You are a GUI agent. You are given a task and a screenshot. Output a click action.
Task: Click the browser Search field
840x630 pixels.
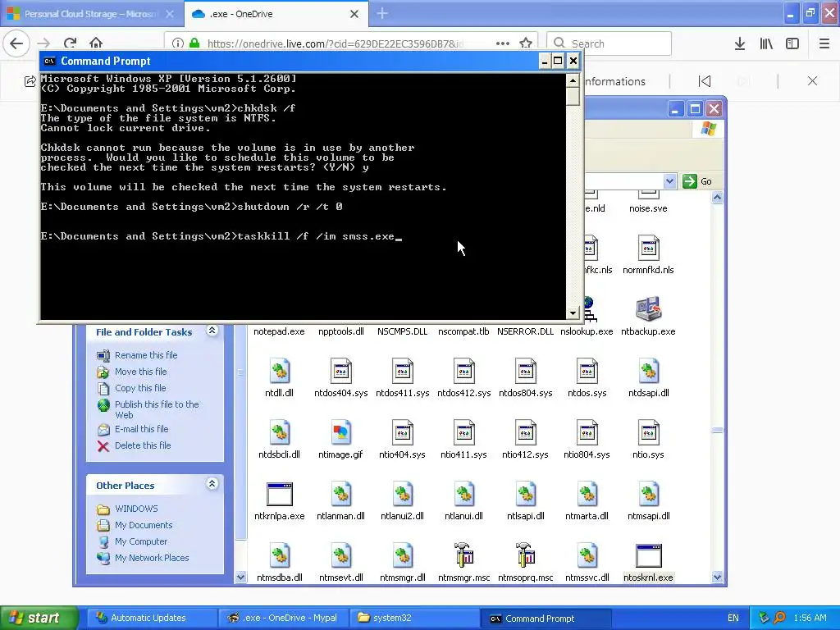tap(609, 43)
